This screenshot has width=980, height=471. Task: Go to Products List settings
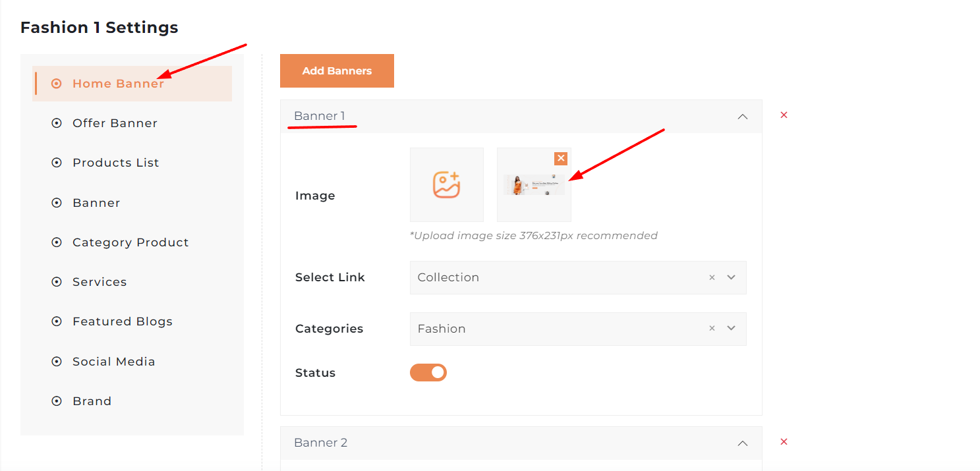click(115, 163)
